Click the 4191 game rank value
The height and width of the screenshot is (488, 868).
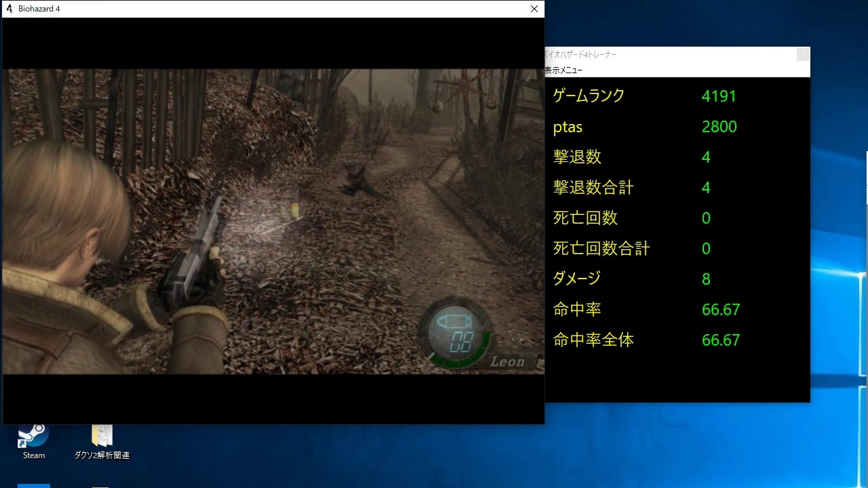(719, 96)
